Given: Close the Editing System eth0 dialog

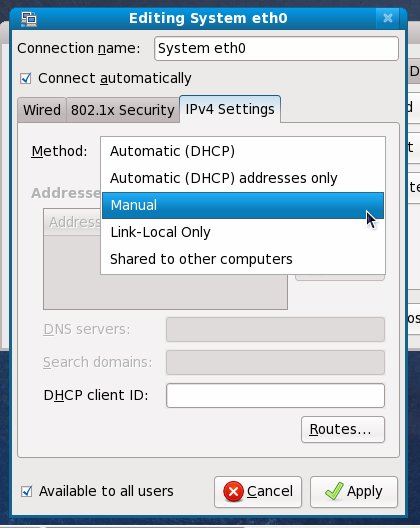Looking at the screenshot, I should pyautogui.click(x=388, y=18).
